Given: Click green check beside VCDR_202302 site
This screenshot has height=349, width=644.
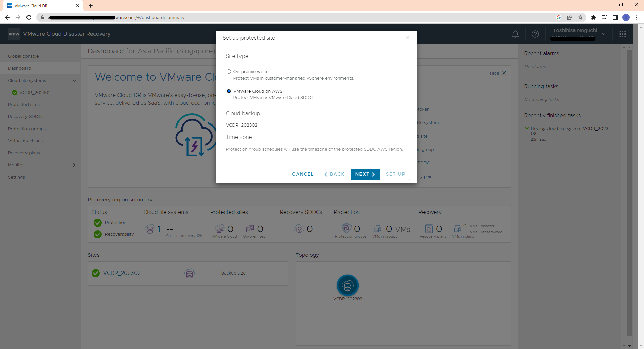Looking at the screenshot, I should pos(96,273).
